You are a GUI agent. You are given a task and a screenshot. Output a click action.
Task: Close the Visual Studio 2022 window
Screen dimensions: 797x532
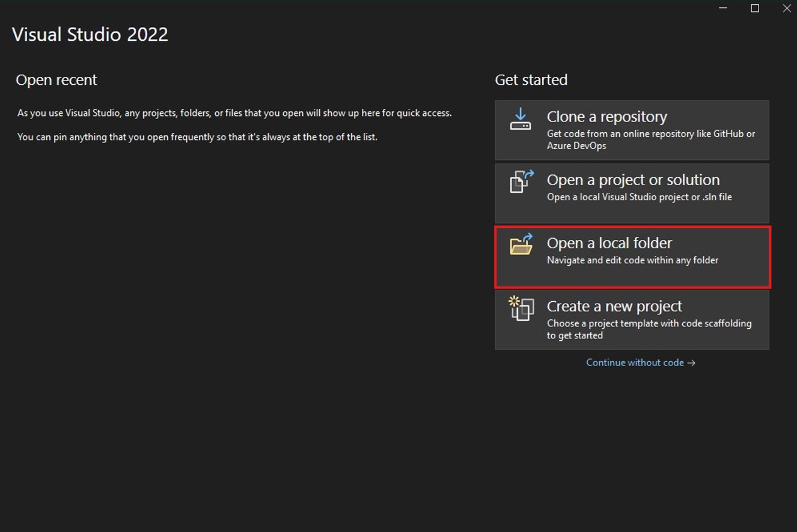coord(786,8)
